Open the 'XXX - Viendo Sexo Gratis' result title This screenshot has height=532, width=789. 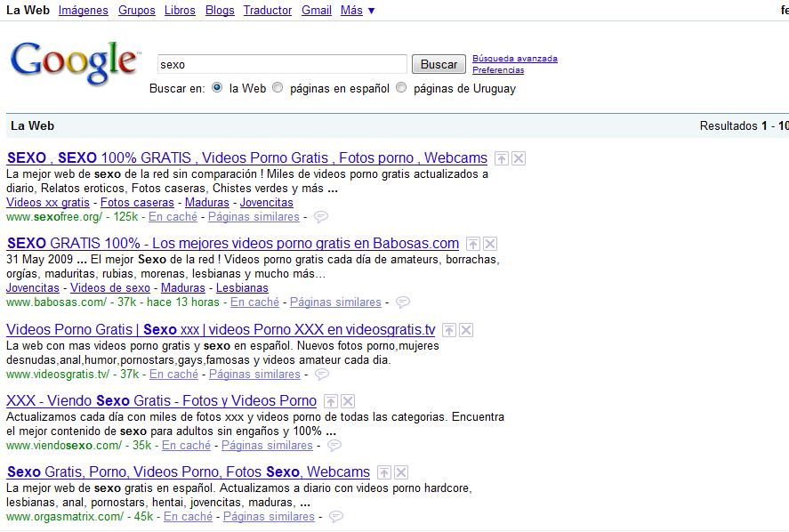tap(162, 401)
